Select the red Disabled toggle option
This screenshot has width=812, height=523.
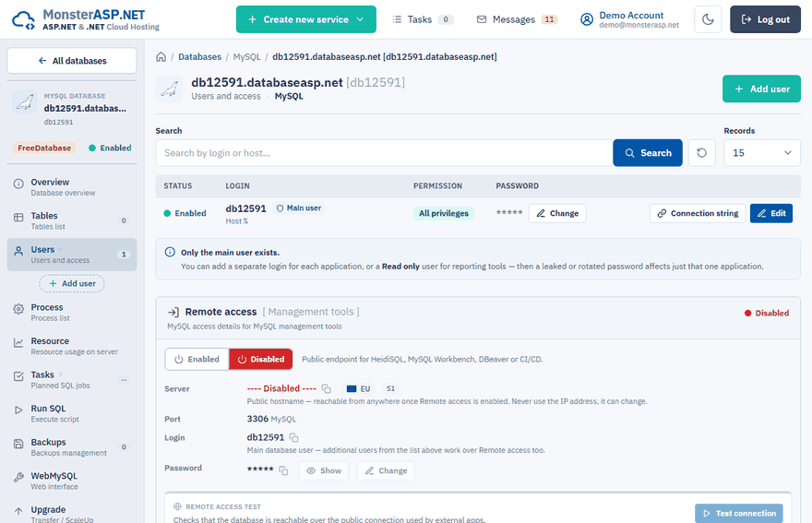click(261, 360)
